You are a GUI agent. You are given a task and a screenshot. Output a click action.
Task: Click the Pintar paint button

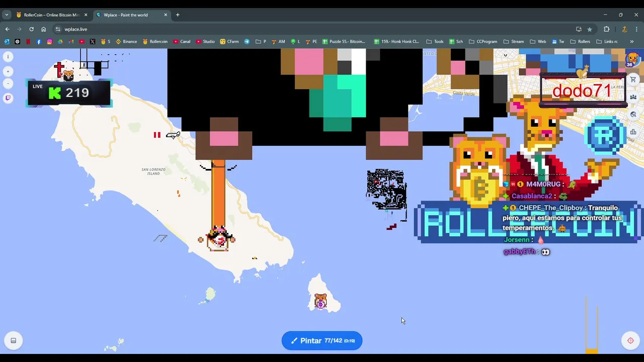(322, 340)
